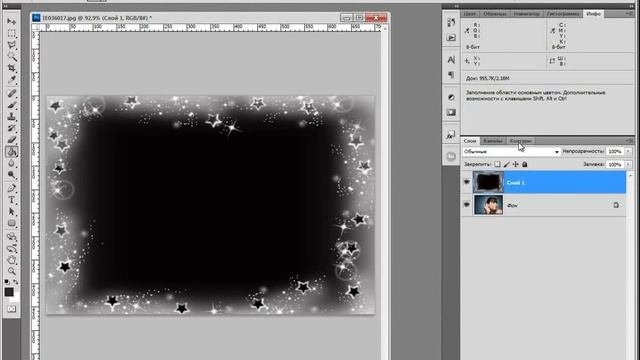The width and height of the screenshot is (640, 360).
Task: Select the Clone Stamp tool
Action: (11, 117)
